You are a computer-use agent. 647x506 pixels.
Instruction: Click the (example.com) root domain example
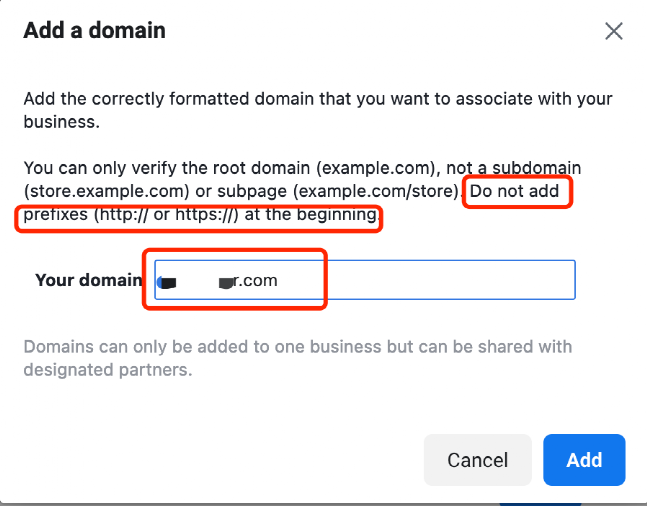pos(375,168)
